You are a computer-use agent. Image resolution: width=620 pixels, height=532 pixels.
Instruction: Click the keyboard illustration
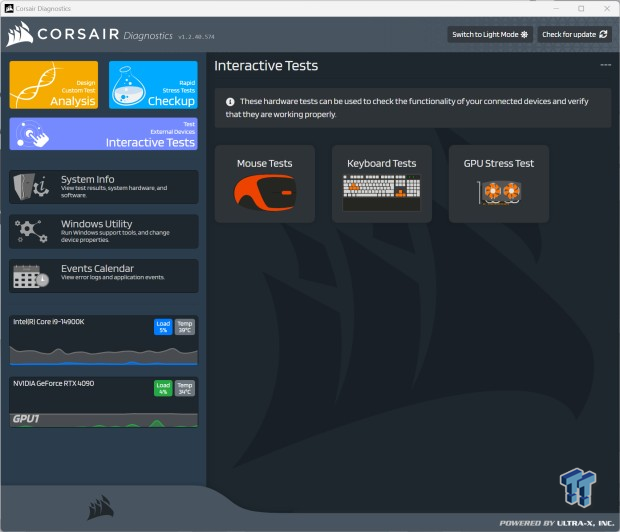coord(382,193)
